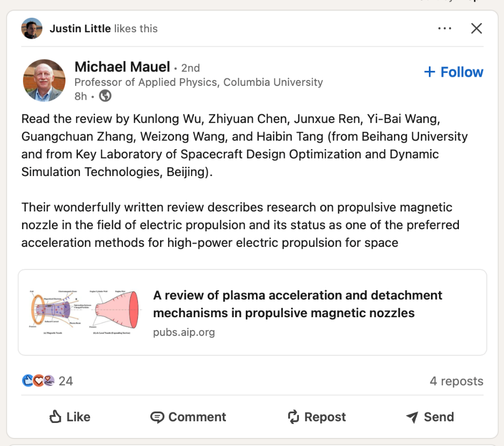Click the Repost arrows icon

click(293, 416)
